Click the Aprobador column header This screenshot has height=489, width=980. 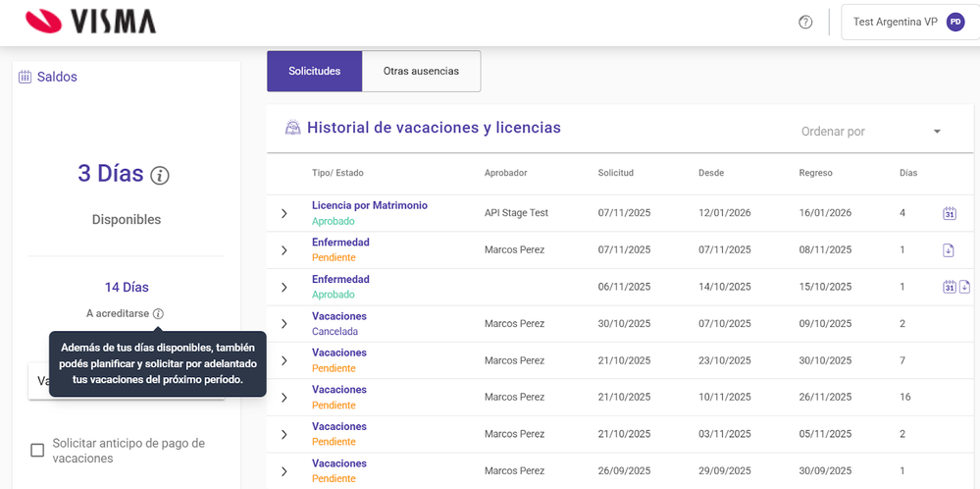[x=505, y=173]
